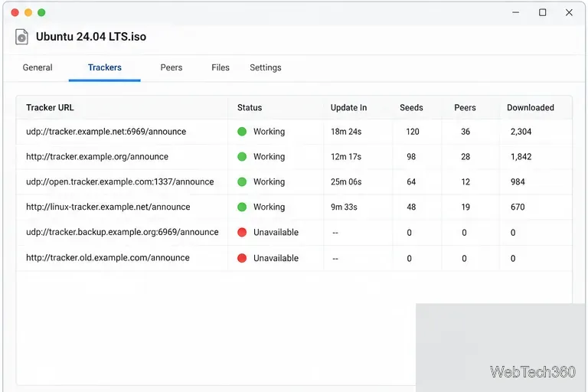Switch to the General tab
The height and width of the screenshot is (392, 588).
tap(38, 67)
